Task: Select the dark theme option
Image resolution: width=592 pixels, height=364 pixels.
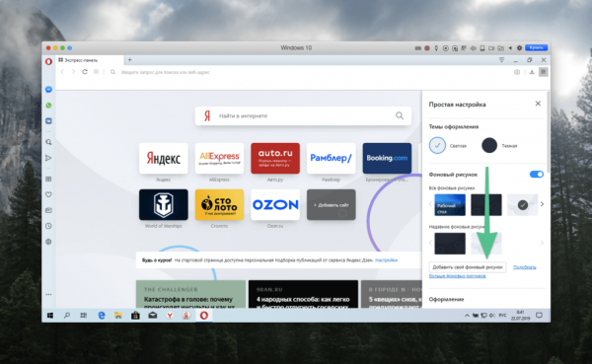Action: click(489, 145)
